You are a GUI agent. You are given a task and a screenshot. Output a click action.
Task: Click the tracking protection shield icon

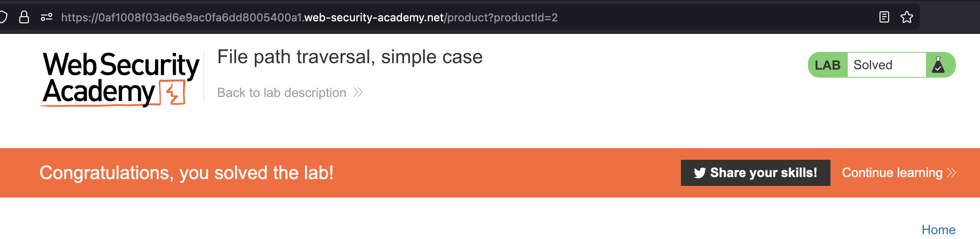3,17
